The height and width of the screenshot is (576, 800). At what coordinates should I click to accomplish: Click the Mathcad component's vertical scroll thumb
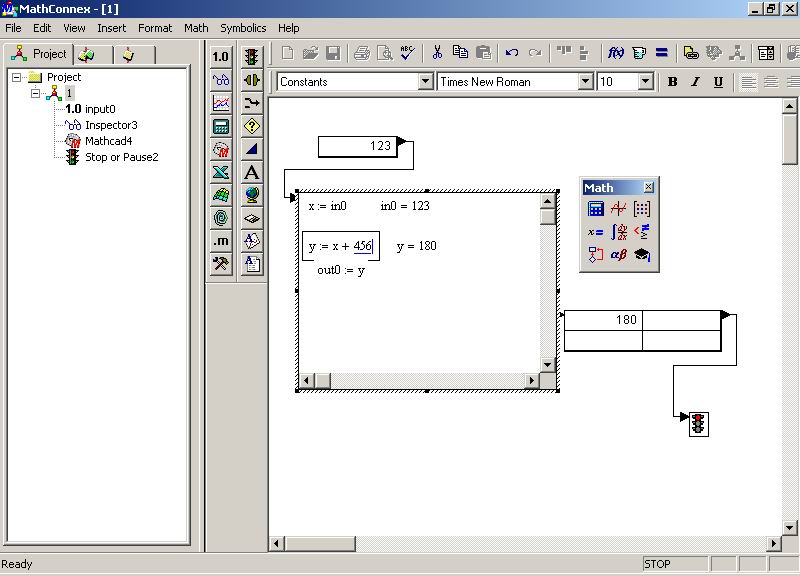click(x=548, y=217)
